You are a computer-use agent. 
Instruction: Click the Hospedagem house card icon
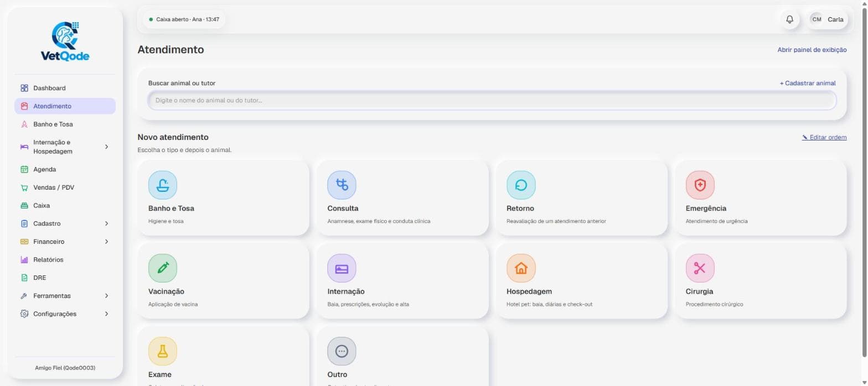(x=521, y=268)
